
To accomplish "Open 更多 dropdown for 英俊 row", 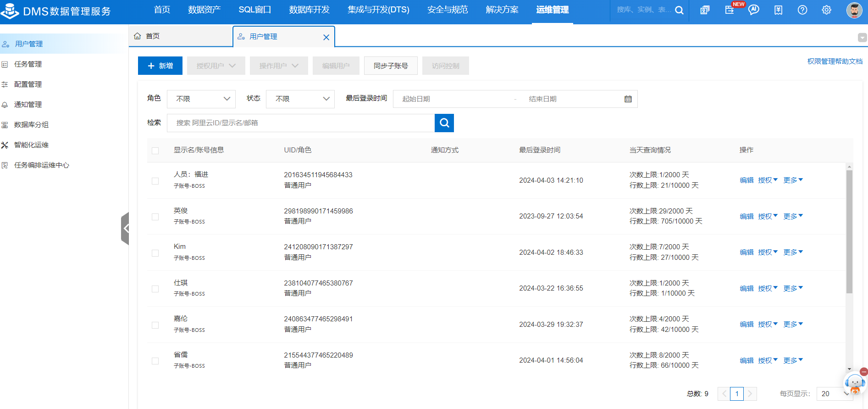I will tap(793, 216).
